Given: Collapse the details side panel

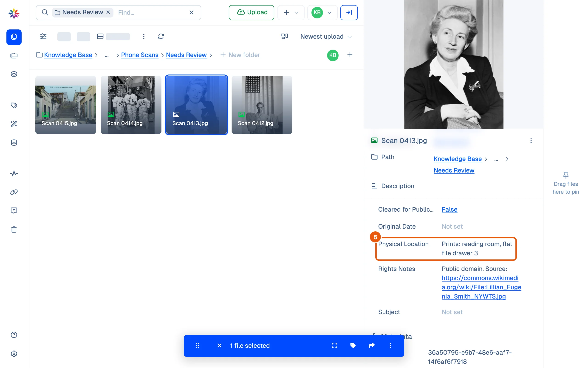Looking at the screenshot, I should [x=349, y=12].
